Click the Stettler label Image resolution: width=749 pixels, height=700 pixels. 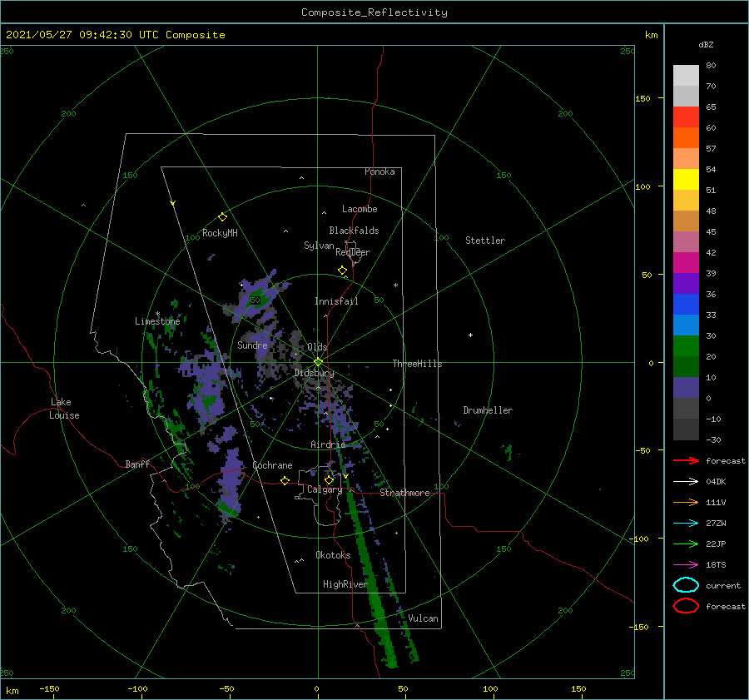(x=485, y=241)
